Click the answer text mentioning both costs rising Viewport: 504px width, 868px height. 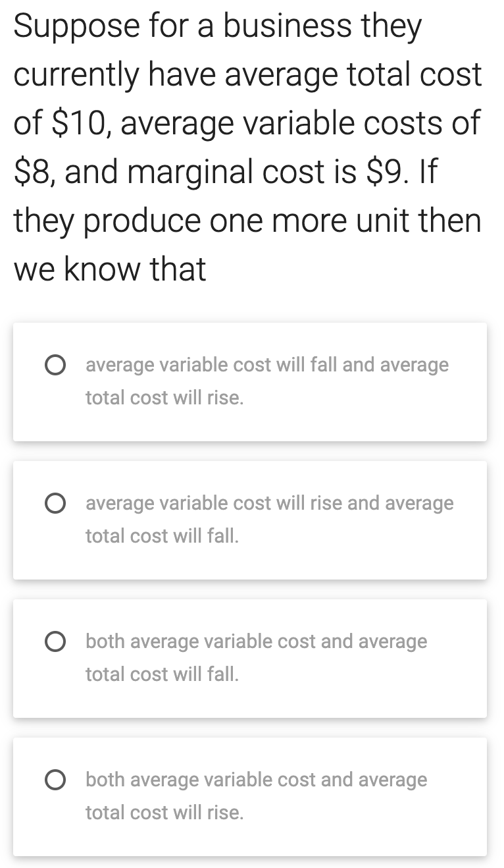pos(257,796)
